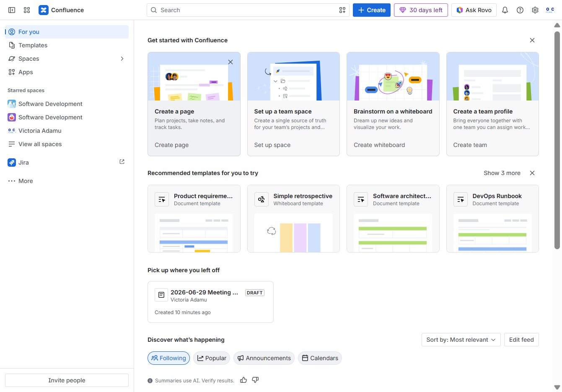Image resolution: width=562 pixels, height=392 pixels.
Task: Click the draft meeting page icon
Action: 161,295
